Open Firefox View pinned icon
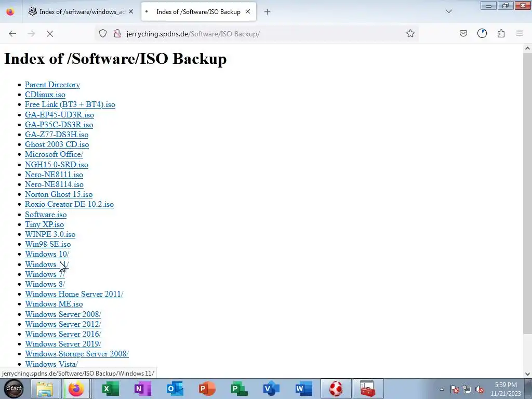Image resolution: width=532 pixels, height=399 pixels. (10, 11)
